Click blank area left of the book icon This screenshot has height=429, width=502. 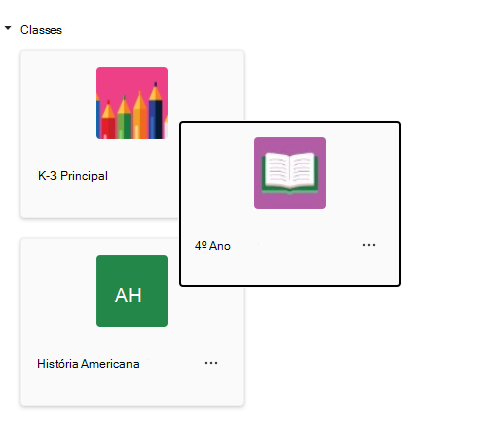[x=218, y=173]
